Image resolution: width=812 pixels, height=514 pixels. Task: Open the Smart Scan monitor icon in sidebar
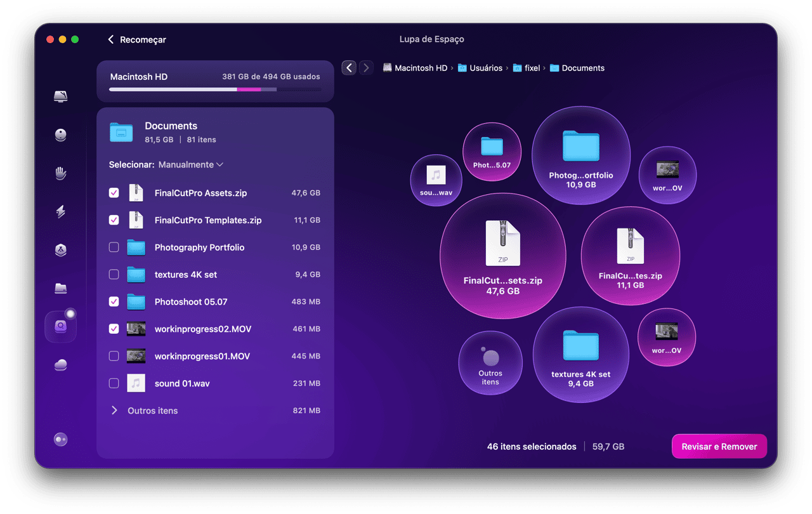[61, 96]
